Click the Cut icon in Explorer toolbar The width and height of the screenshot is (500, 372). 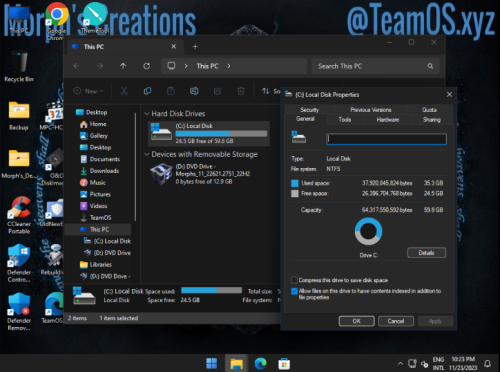coord(124,91)
